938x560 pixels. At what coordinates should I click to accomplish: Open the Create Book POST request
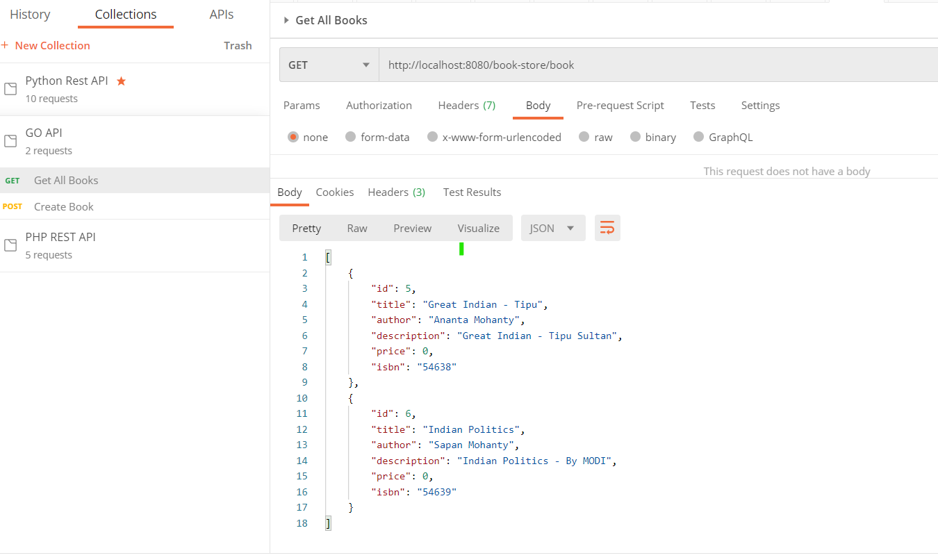point(135,206)
